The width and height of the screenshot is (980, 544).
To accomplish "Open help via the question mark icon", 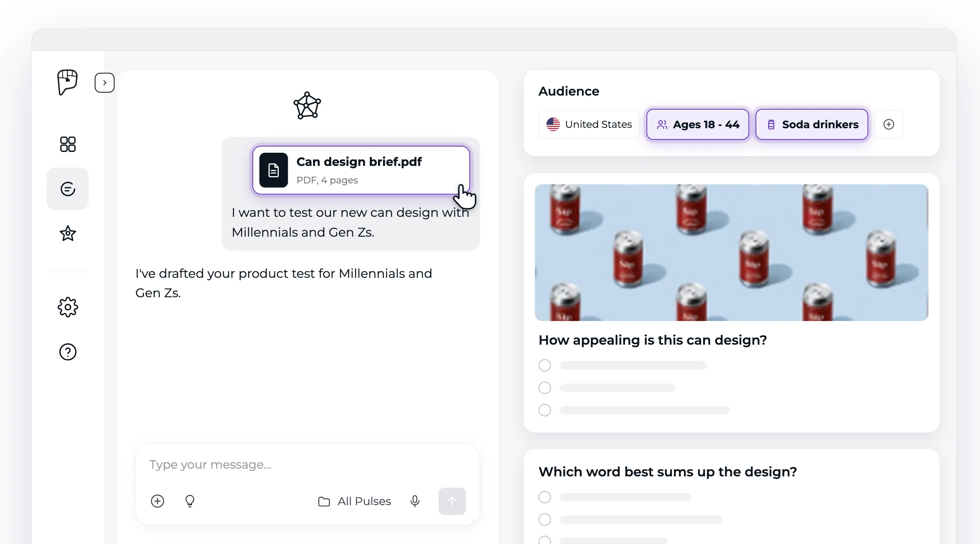I will tap(68, 352).
